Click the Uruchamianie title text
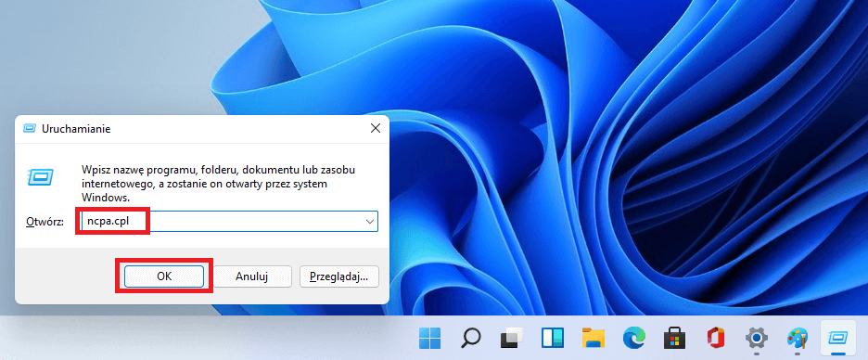The height and width of the screenshot is (360, 868). coord(76,128)
